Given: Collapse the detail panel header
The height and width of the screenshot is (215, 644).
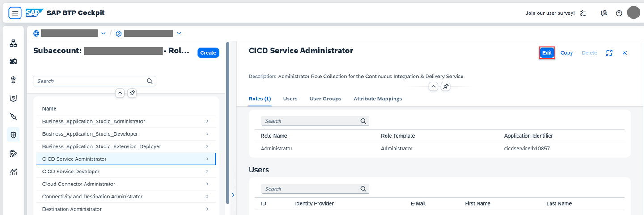Looking at the screenshot, I should [x=433, y=86].
